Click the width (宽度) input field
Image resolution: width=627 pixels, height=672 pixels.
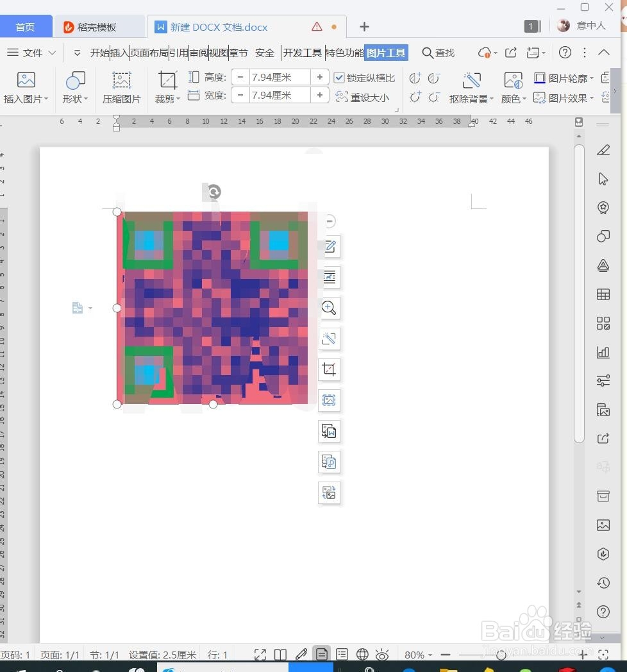click(x=280, y=95)
